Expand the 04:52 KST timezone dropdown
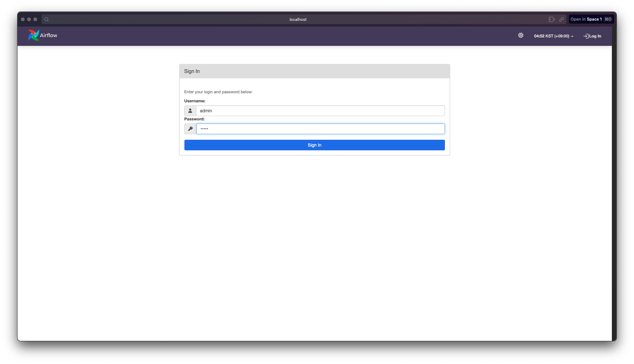This screenshot has width=634, height=364. [x=554, y=36]
